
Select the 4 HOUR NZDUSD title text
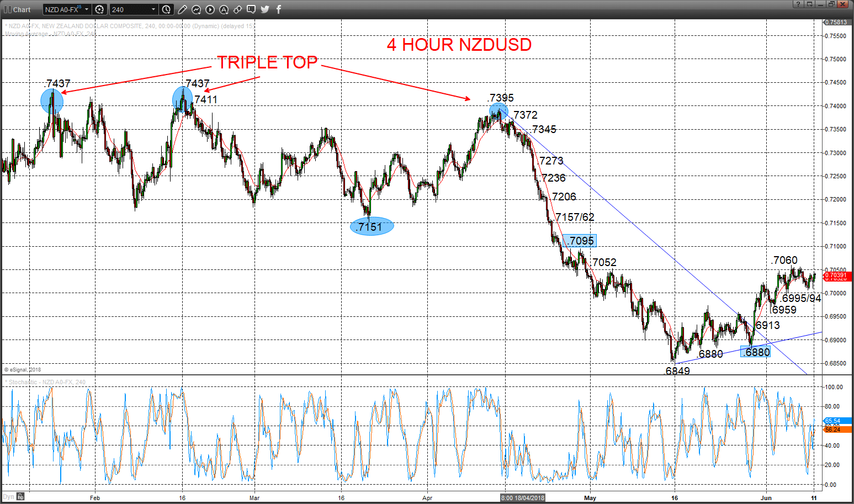pos(459,45)
